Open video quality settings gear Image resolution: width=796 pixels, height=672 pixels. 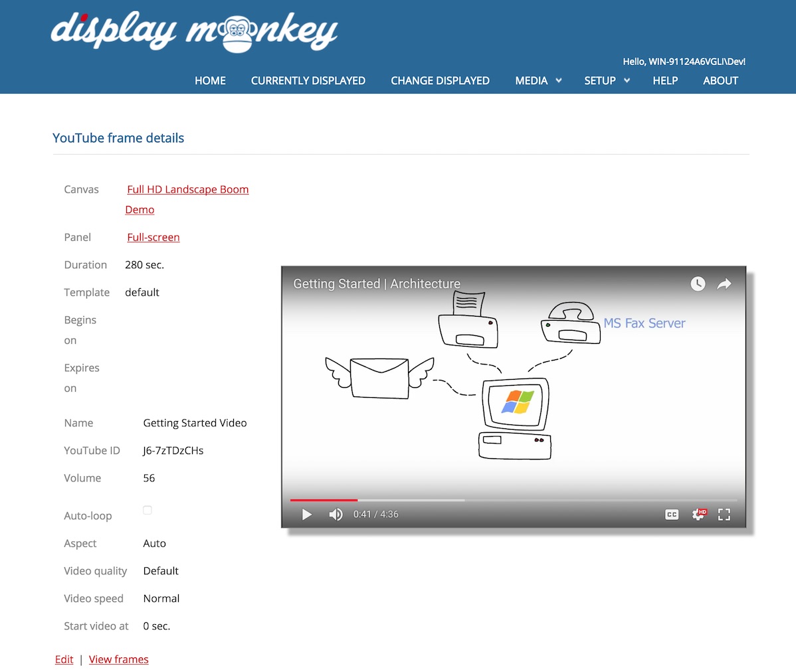(x=698, y=515)
